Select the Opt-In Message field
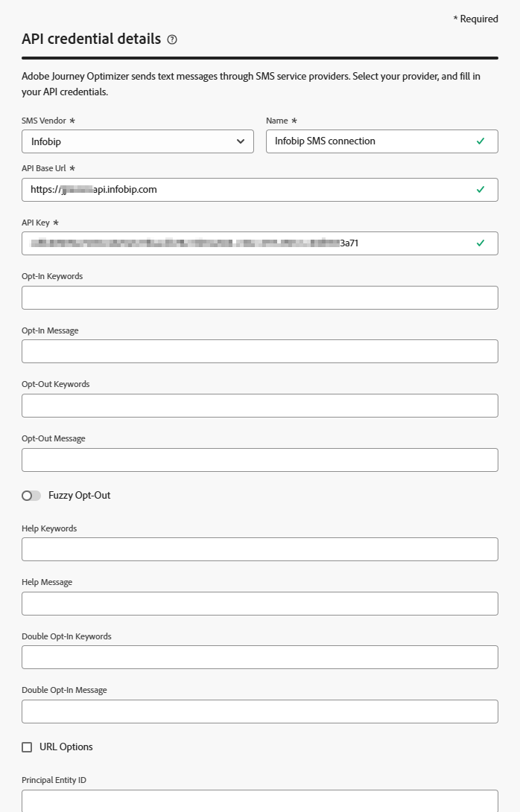This screenshot has width=520, height=812. (260, 351)
